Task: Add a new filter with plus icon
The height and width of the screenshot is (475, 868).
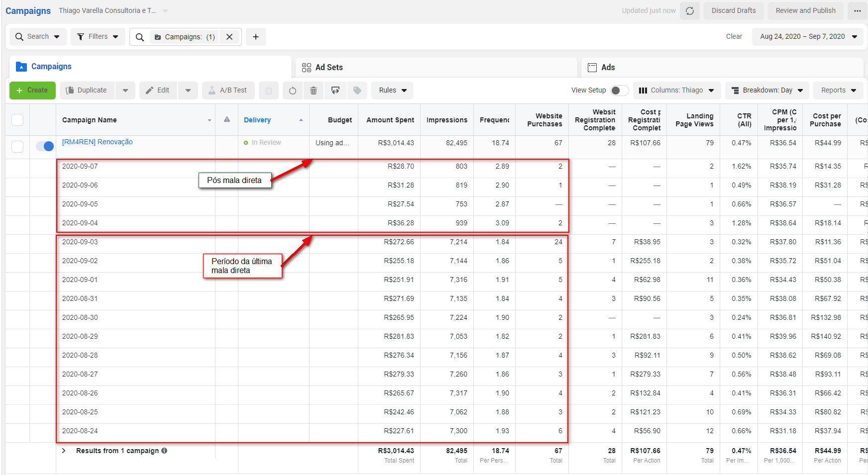Action: [256, 37]
